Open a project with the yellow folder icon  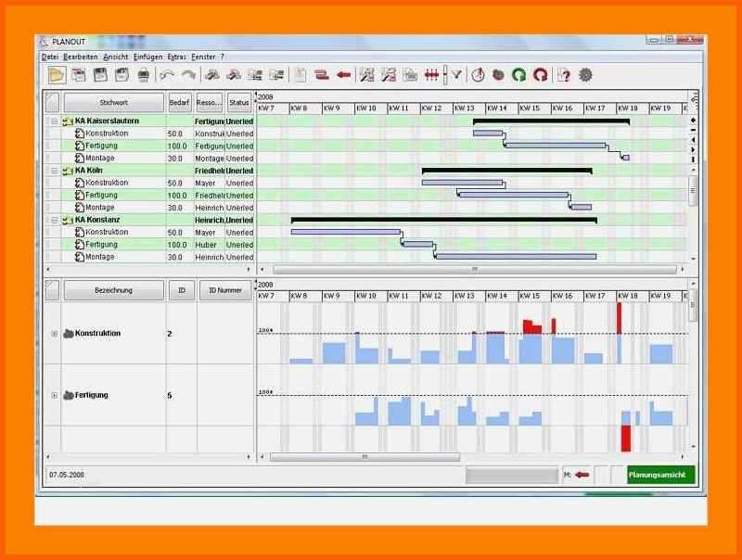click(x=57, y=75)
